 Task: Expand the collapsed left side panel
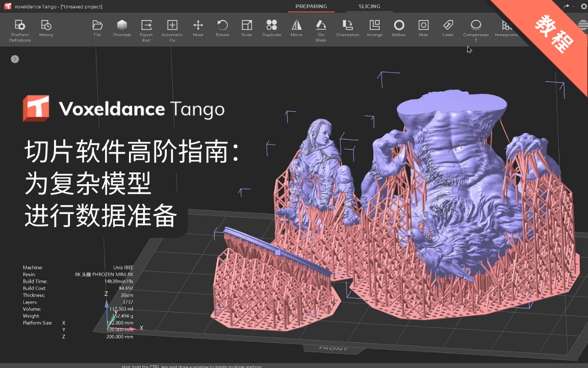click(x=15, y=59)
